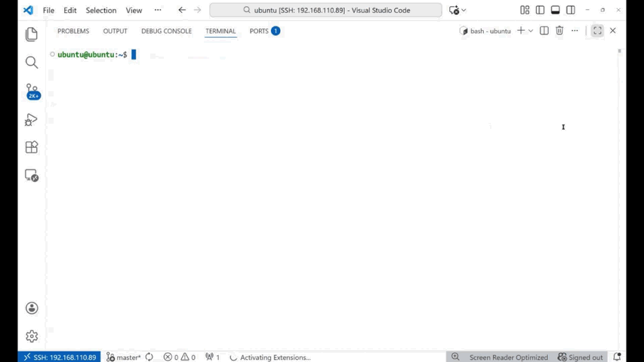The height and width of the screenshot is (362, 644).
Task: Open the Selection menu
Action: (x=101, y=11)
